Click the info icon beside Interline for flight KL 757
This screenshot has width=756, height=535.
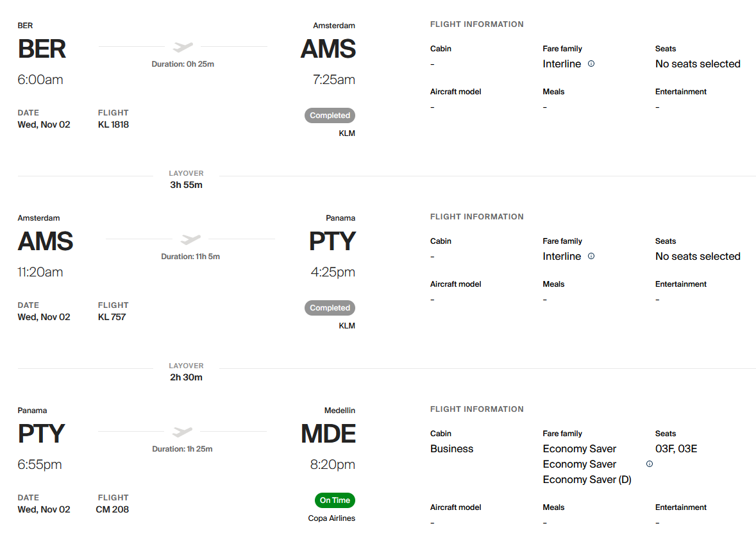(591, 256)
